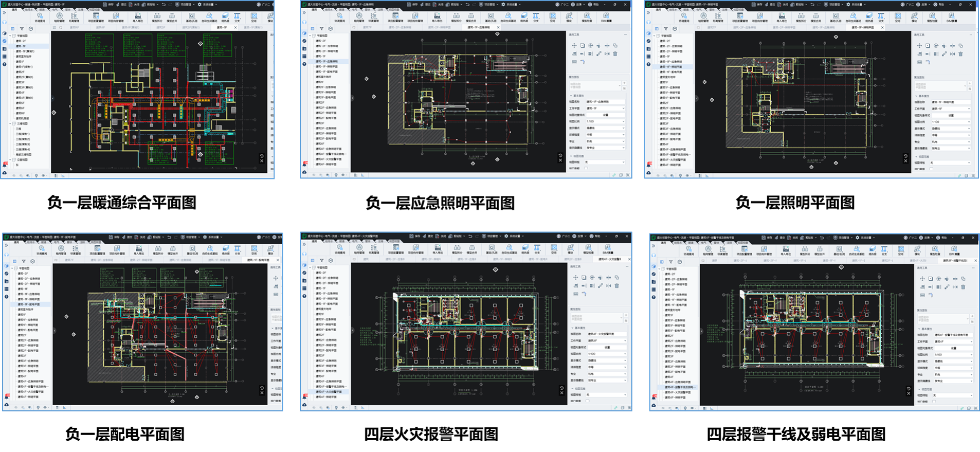The width and height of the screenshot is (980, 452).
Task: Click 设置 button in 建筑-1F-照明平面 properties
Action: pyautogui.click(x=951, y=115)
